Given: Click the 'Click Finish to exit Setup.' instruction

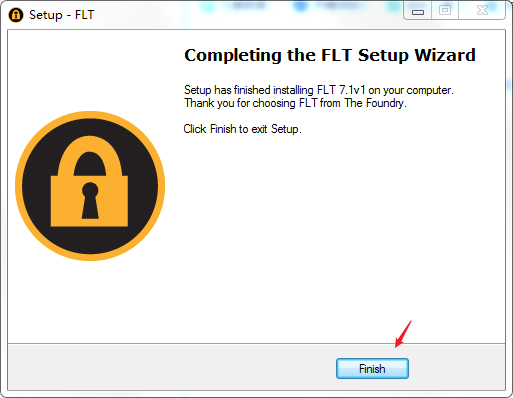Looking at the screenshot, I should pos(242,129).
